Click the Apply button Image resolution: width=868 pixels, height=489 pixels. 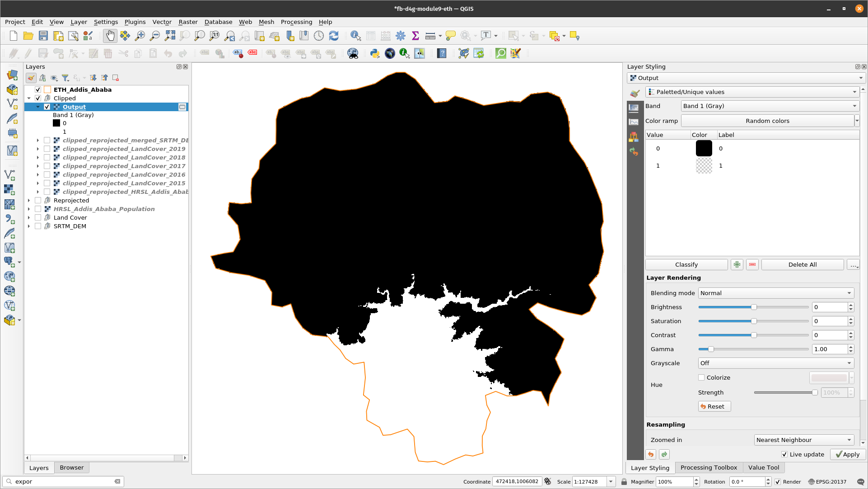coord(848,455)
